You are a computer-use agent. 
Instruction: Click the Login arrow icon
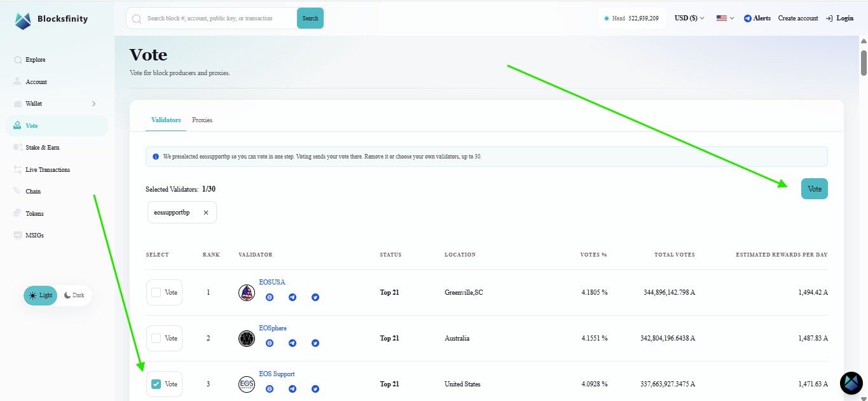(x=829, y=18)
